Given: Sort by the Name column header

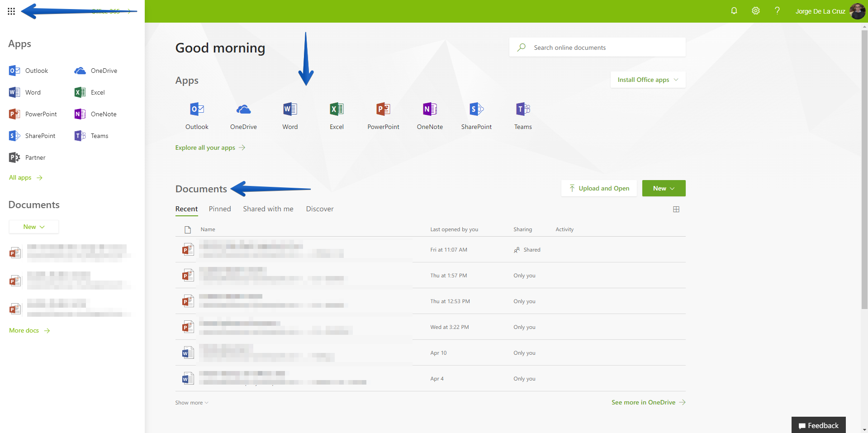Looking at the screenshot, I should pos(208,229).
